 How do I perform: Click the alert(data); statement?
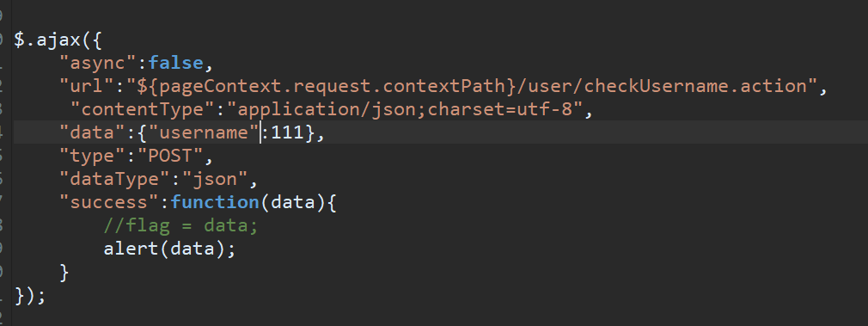170,249
